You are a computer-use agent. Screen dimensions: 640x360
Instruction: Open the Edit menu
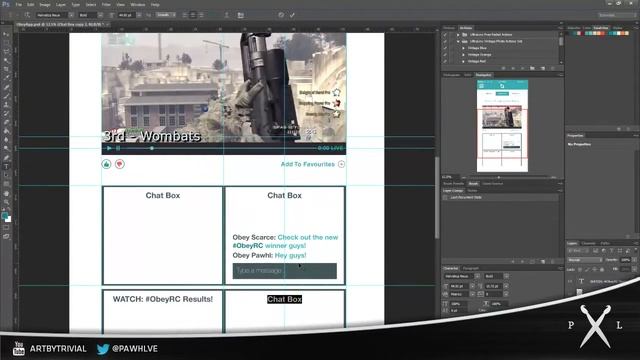(31, 4)
